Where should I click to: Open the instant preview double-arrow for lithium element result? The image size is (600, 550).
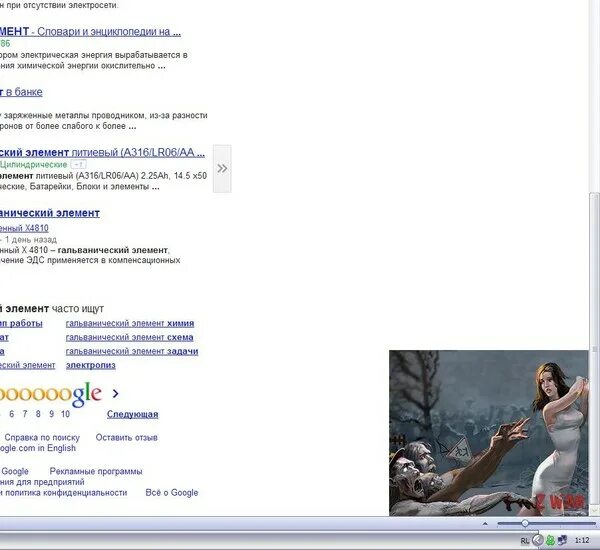tap(222, 168)
